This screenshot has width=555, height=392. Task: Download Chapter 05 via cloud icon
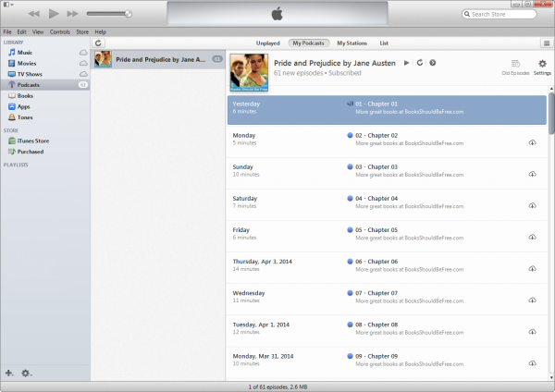coord(533,237)
